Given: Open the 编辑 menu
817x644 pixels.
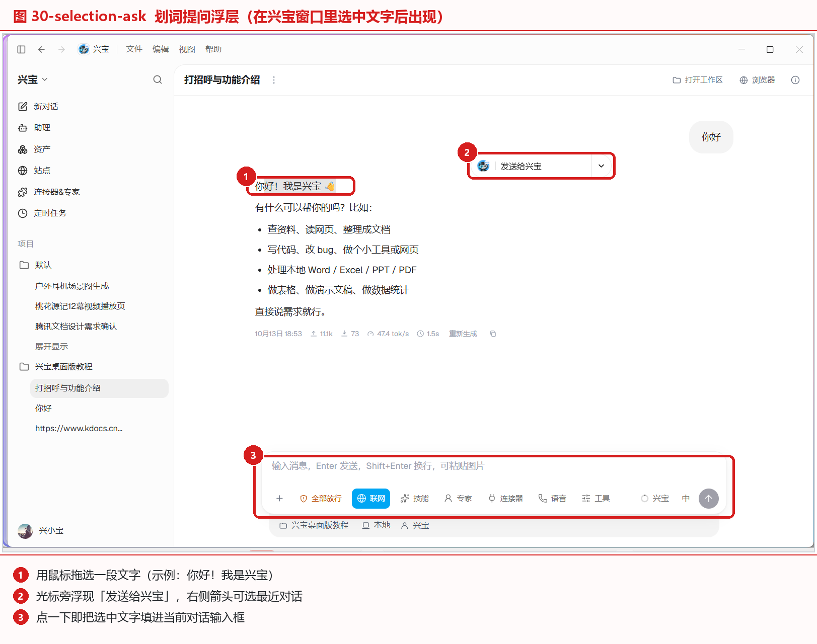Looking at the screenshot, I should click(x=161, y=49).
